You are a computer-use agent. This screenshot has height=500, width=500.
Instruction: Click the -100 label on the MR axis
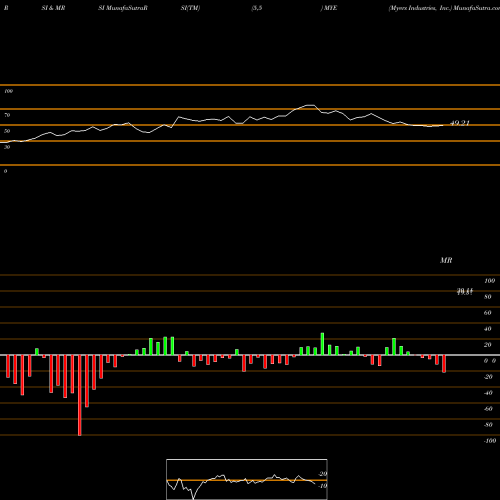(490, 441)
